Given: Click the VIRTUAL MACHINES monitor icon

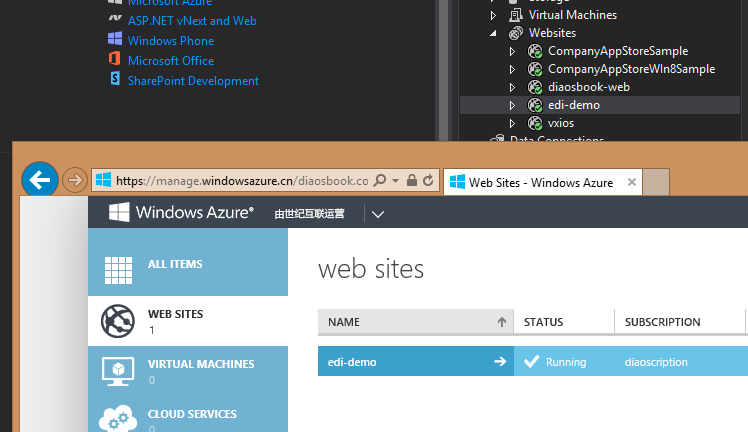Looking at the screenshot, I should pos(118,371).
